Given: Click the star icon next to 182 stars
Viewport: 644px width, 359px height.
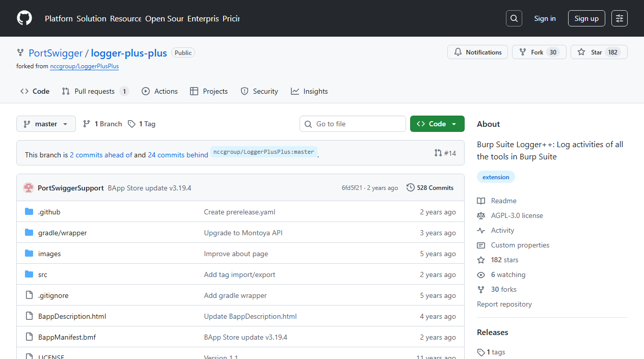Looking at the screenshot, I should pyautogui.click(x=481, y=260).
